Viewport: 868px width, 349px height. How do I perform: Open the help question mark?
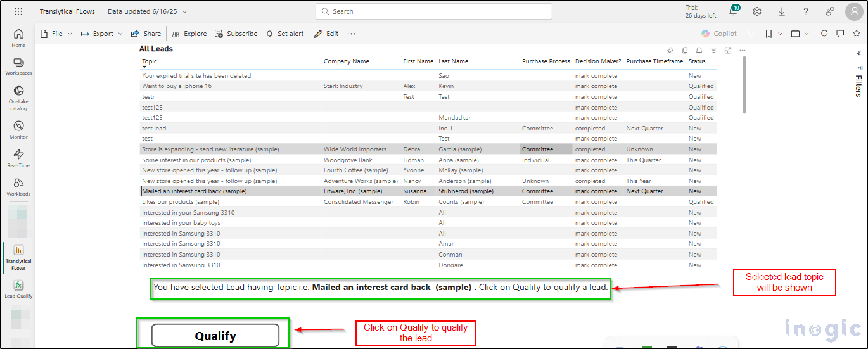[x=805, y=11]
